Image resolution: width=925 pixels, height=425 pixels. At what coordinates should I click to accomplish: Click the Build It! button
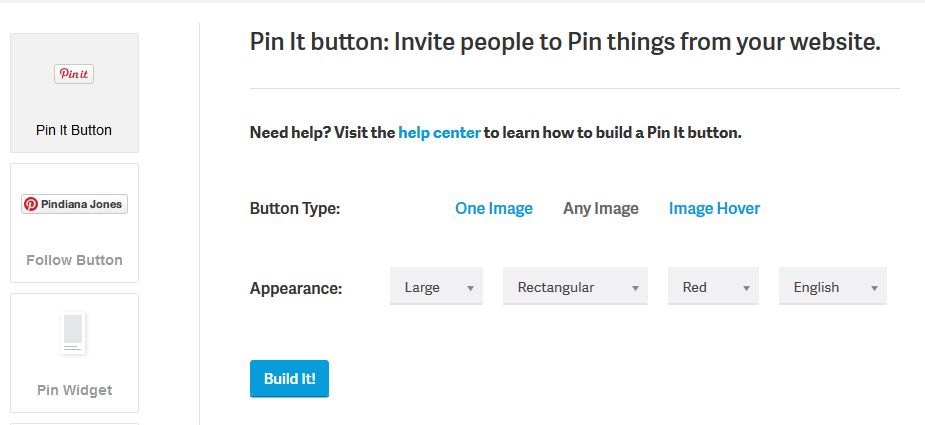click(x=289, y=378)
